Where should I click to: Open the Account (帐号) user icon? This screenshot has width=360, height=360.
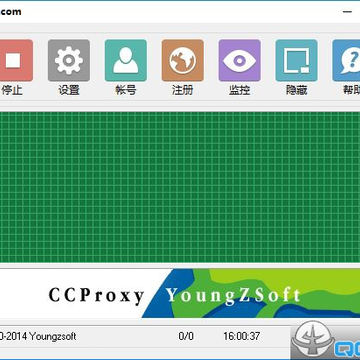(126, 60)
